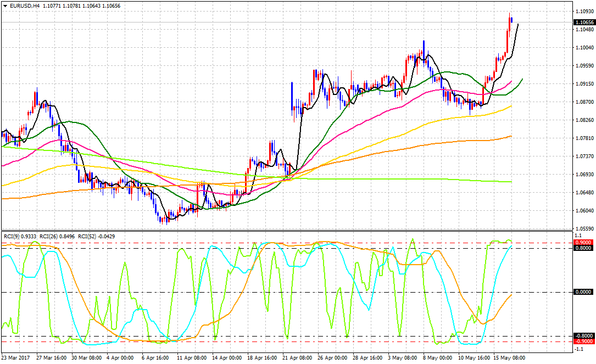This screenshot has width=596, height=364.
Task: Click the latest blue candle at right edge
Action: pyautogui.click(x=512, y=20)
